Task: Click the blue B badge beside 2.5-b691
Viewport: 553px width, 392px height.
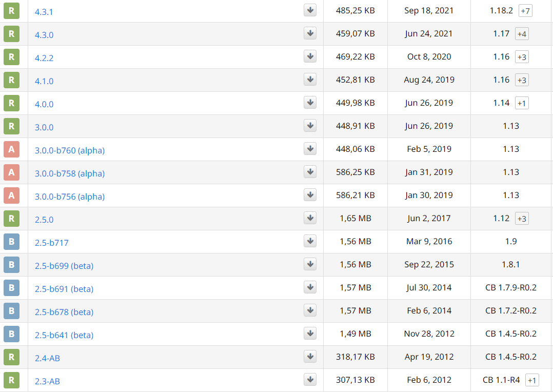Action: tap(11, 288)
